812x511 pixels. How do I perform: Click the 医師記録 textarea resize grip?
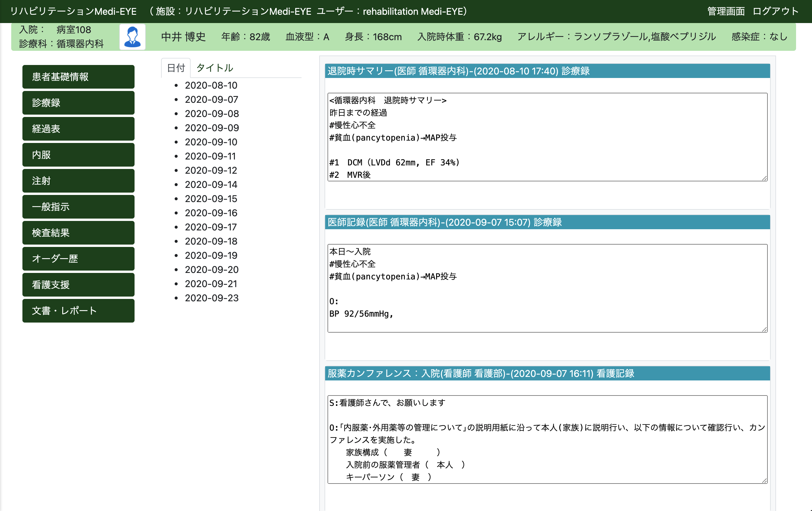764,329
